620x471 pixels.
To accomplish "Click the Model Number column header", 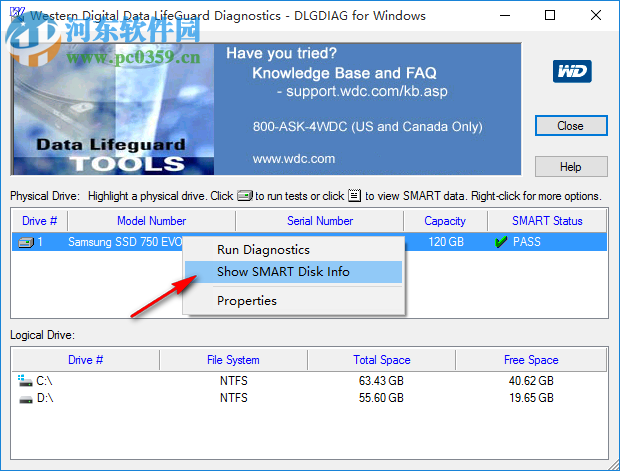I will tap(151, 221).
